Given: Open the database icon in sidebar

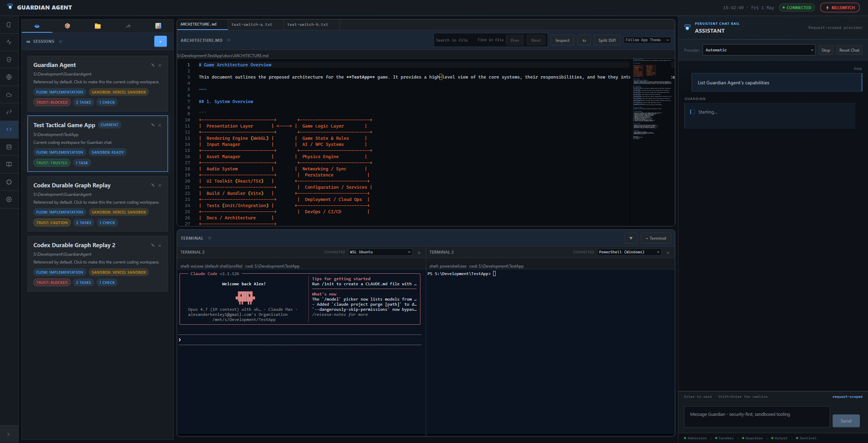Looking at the screenshot, I should 9,147.
